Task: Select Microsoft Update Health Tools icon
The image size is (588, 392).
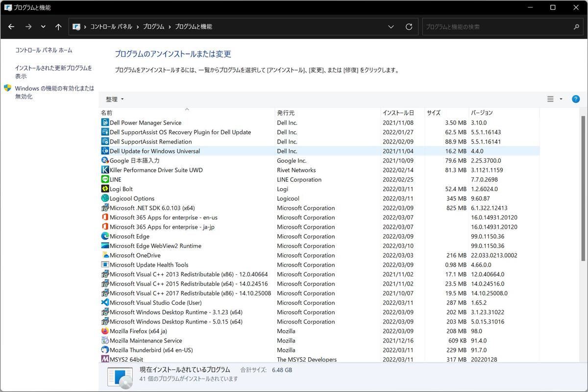Action: [x=105, y=265]
